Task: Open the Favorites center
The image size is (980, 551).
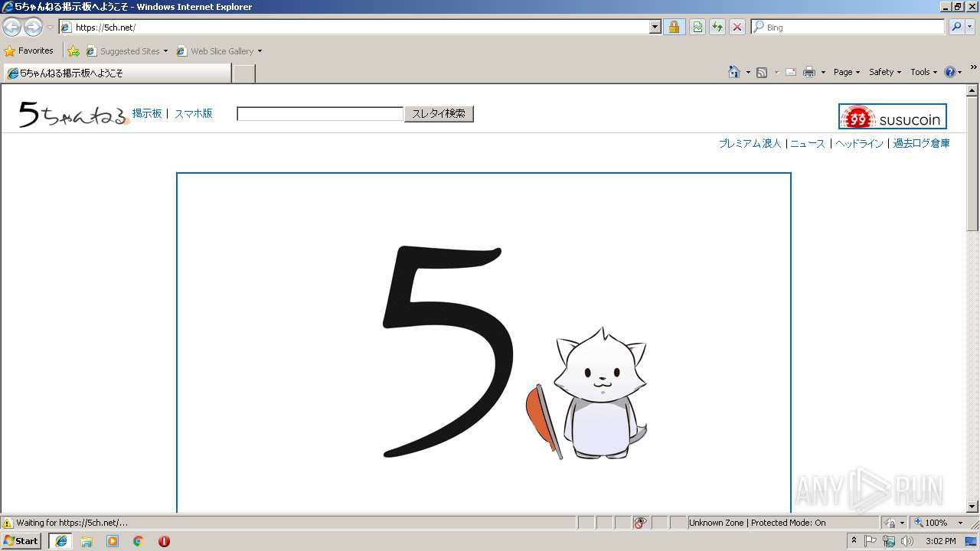Action: click(29, 51)
